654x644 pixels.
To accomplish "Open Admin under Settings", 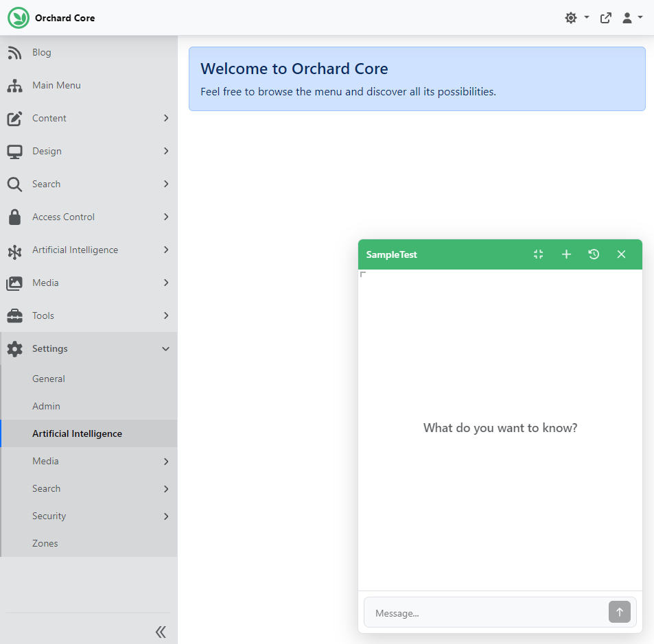I will click(x=89, y=407).
